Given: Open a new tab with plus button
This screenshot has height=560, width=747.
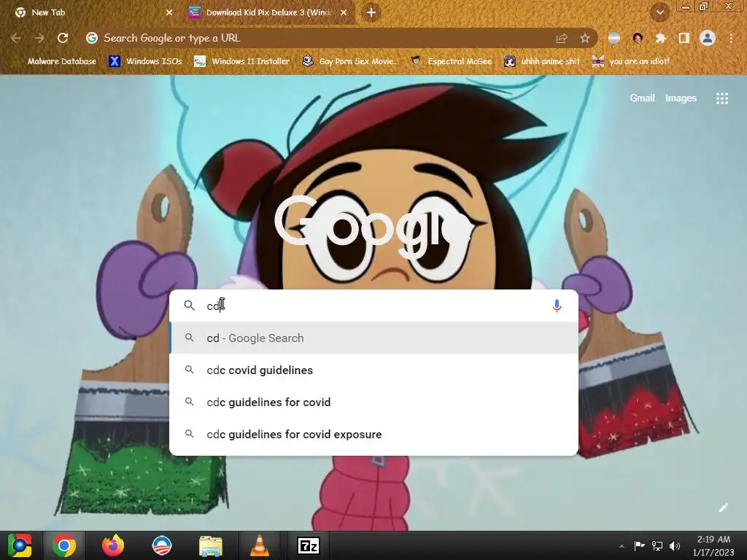Looking at the screenshot, I should 371,12.
